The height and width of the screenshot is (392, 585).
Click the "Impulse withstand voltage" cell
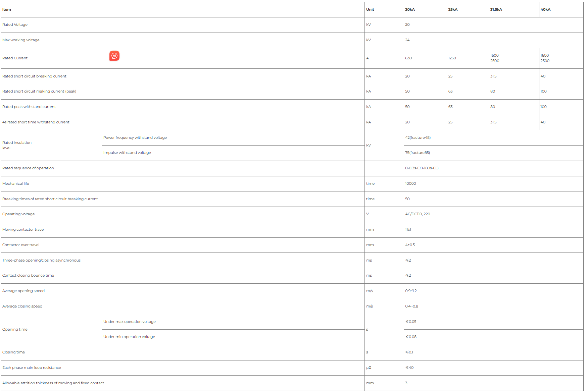(127, 153)
